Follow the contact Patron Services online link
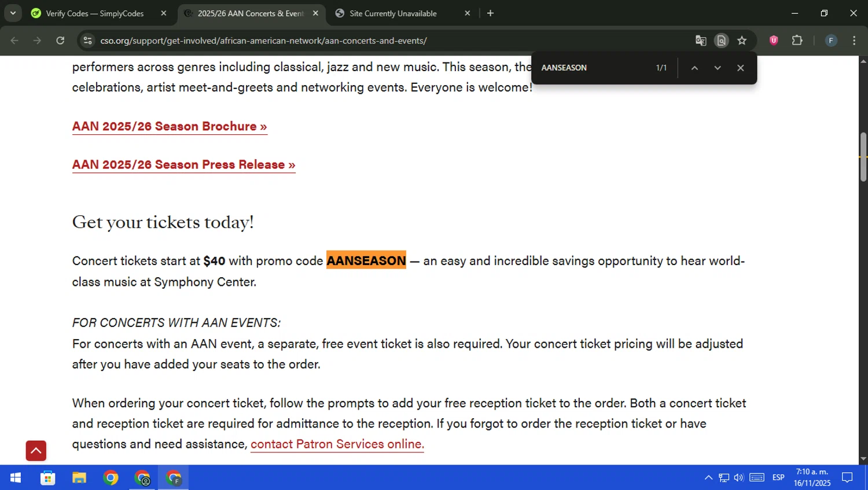The width and height of the screenshot is (868, 490). coord(337,444)
